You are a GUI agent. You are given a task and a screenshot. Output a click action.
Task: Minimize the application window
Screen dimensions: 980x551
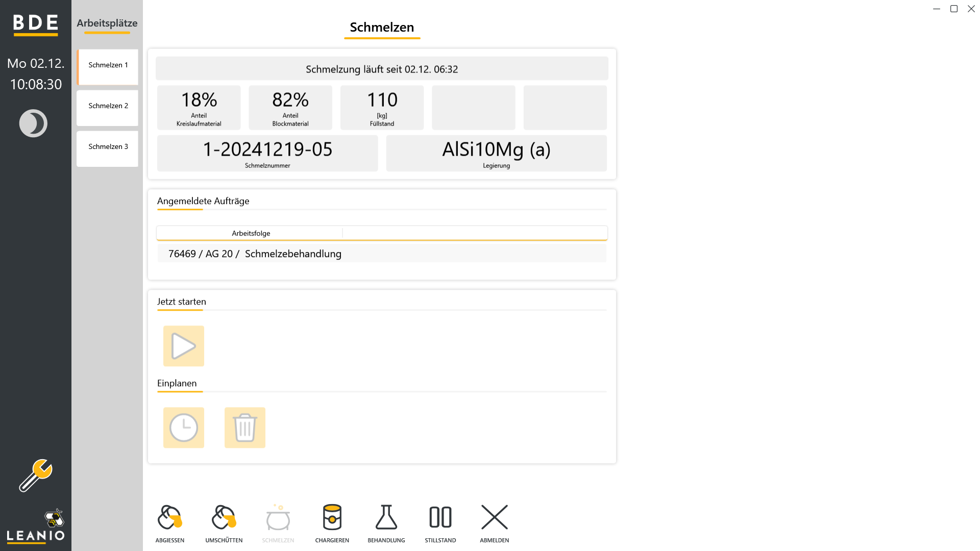click(936, 9)
